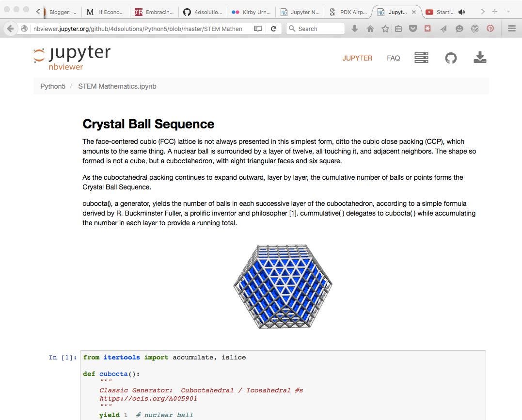Go to the home page icon

click(x=370, y=29)
